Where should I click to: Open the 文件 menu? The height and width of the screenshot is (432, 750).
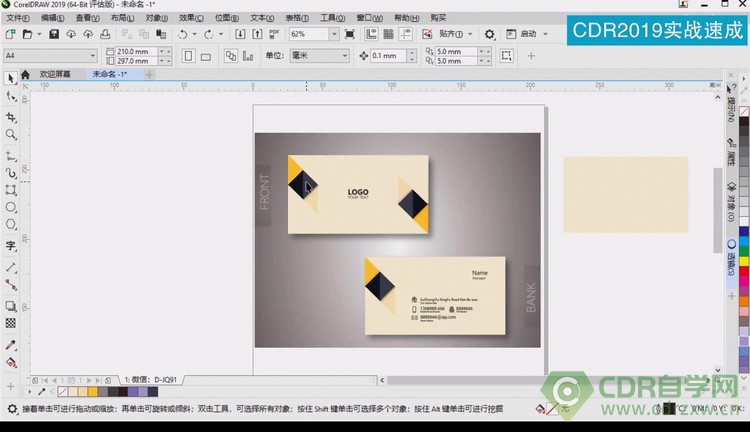tap(18, 18)
